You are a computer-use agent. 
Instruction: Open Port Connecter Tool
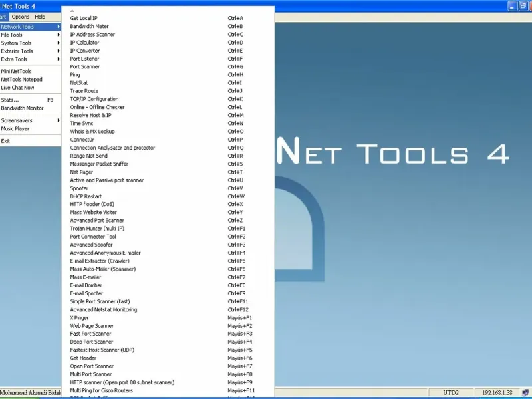point(168,237)
